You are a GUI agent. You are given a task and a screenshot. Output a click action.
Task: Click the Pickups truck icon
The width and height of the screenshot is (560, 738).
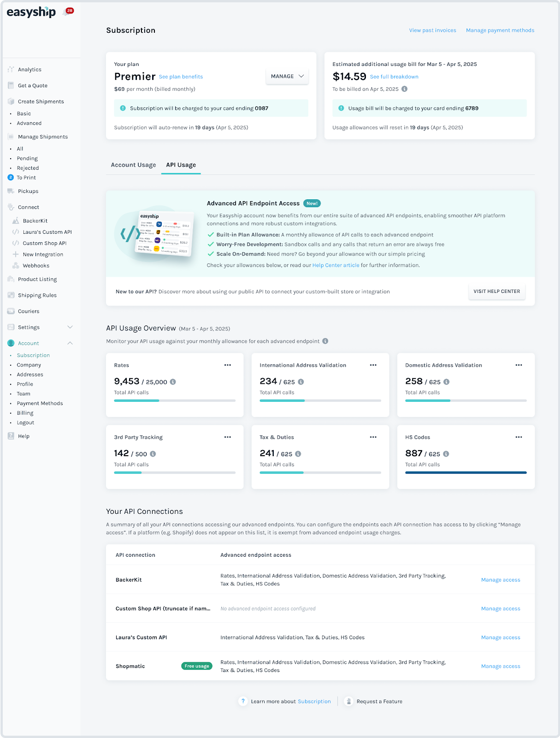11,191
